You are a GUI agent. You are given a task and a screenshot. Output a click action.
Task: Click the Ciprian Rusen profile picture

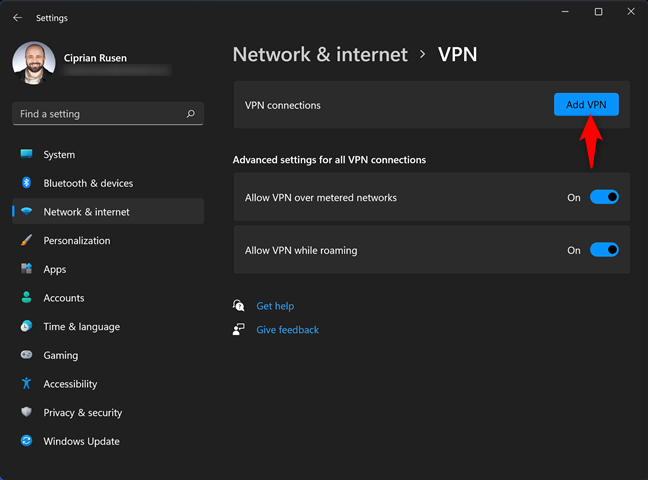click(34, 63)
